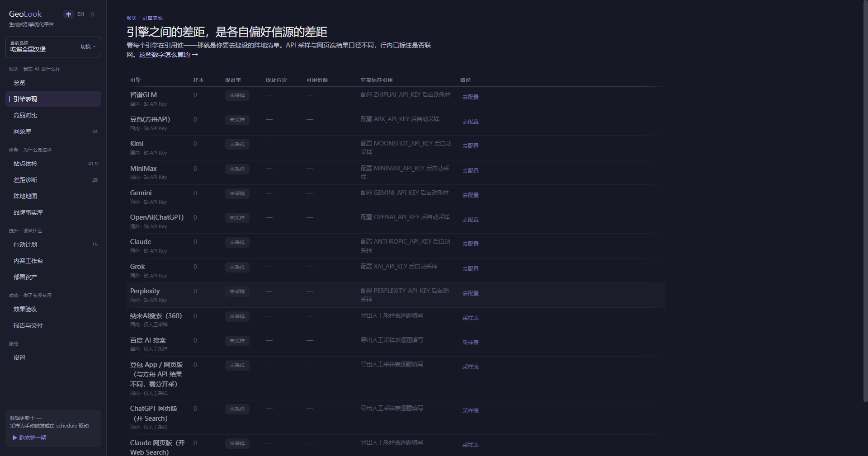Open 采样表 for Claude 网页版

tap(470, 445)
